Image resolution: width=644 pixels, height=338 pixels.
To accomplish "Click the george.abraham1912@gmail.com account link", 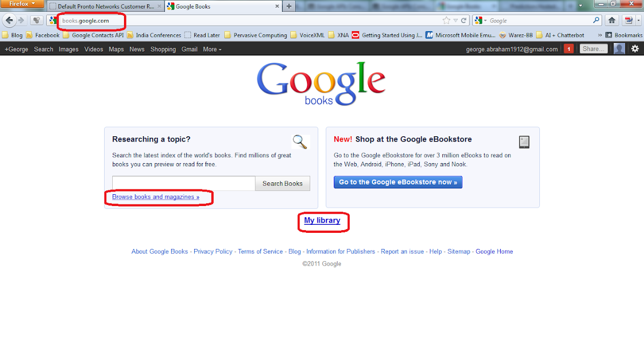I will (x=512, y=49).
